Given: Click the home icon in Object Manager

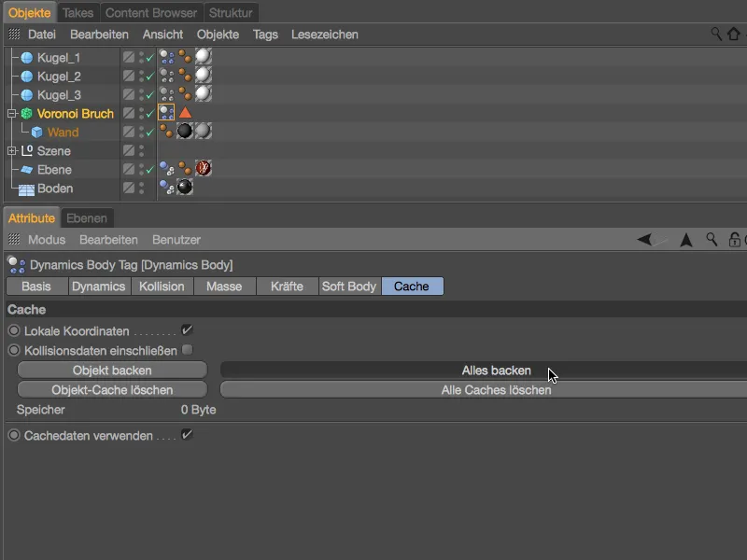Looking at the screenshot, I should [x=734, y=34].
